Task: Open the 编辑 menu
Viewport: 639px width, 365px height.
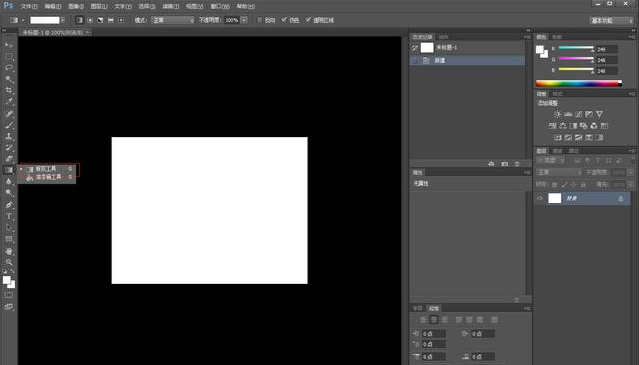Action: 53,7
